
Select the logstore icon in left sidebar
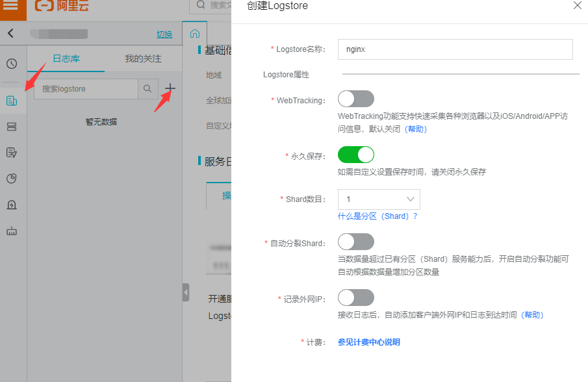(12, 101)
